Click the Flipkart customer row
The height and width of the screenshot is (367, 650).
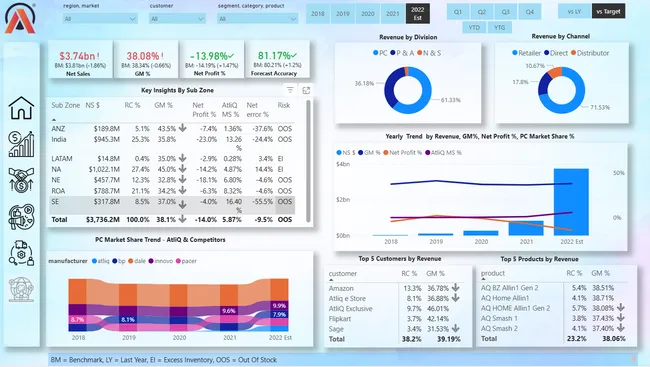[395, 319]
